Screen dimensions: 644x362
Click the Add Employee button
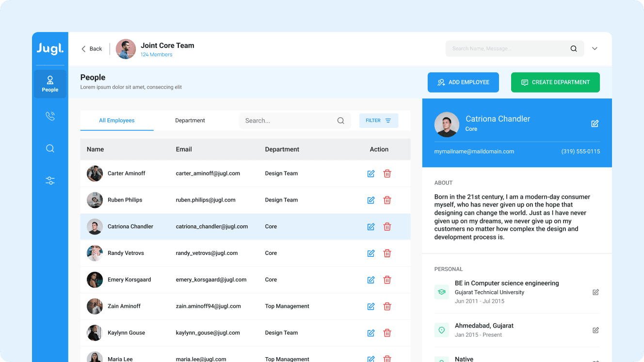coord(463,82)
